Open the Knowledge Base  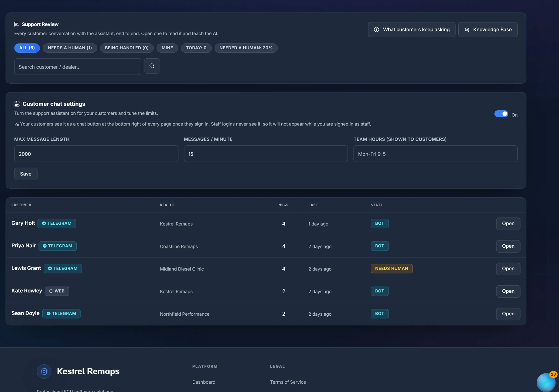pos(488,29)
